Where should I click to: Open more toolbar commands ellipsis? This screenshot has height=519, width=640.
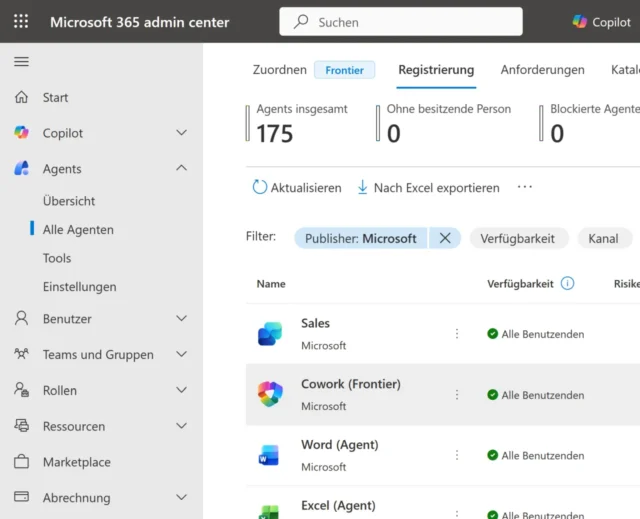click(524, 187)
